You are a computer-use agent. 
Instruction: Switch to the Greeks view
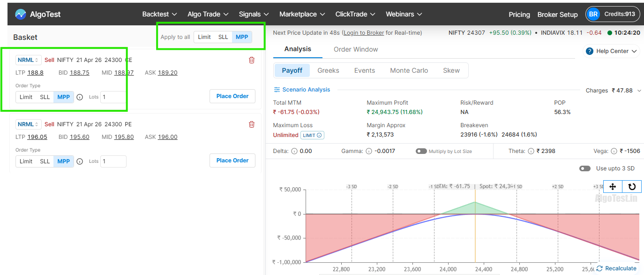coord(328,70)
